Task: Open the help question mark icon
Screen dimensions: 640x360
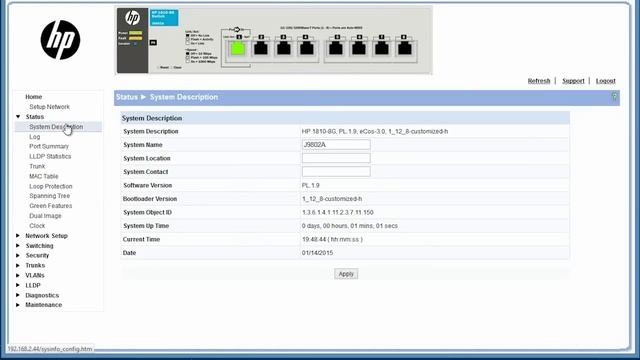Action: pyautogui.click(x=614, y=97)
